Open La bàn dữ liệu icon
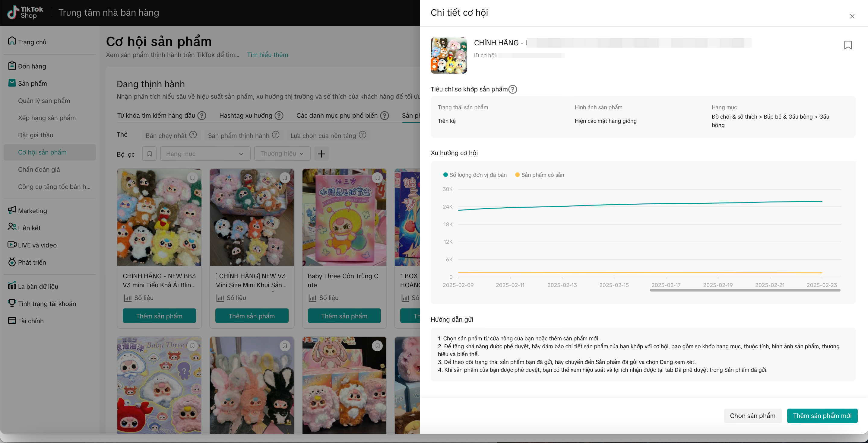868x443 pixels. coord(12,286)
